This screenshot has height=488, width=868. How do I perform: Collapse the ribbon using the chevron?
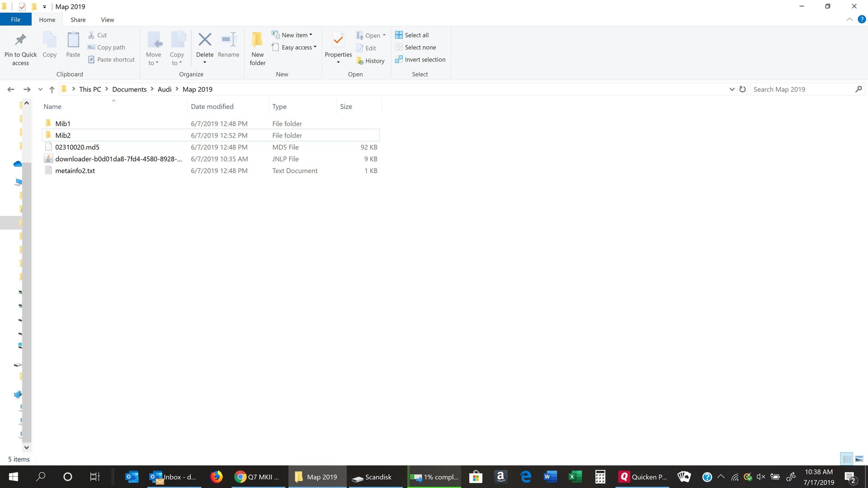pos(850,19)
